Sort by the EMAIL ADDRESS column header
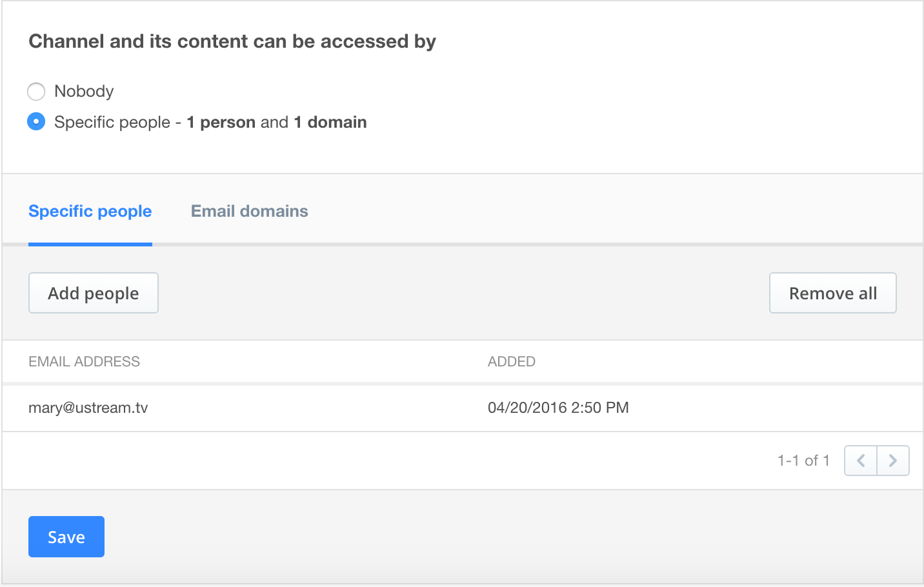This screenshot has height=587, width=924. 85,361
